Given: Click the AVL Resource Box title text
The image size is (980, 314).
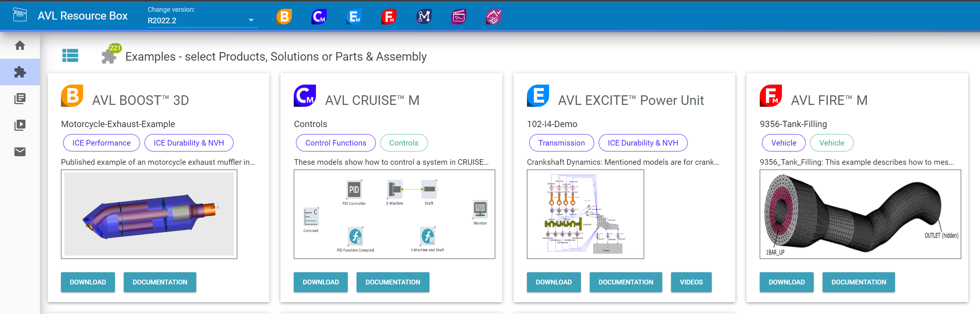Looking at the screenshot, I should point(82,16).
